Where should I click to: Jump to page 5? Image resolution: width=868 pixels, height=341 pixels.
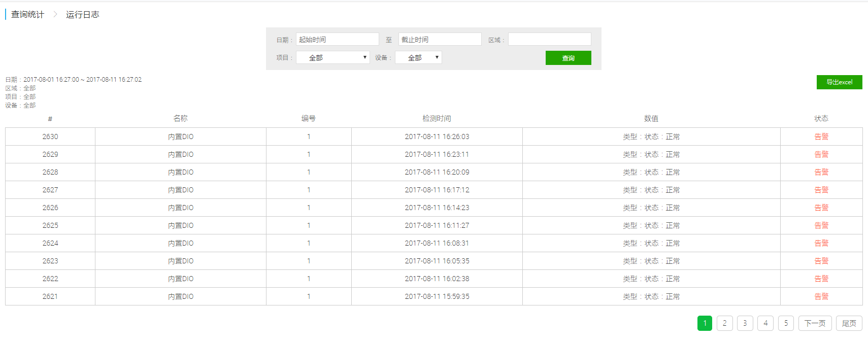tap(786, 323)
